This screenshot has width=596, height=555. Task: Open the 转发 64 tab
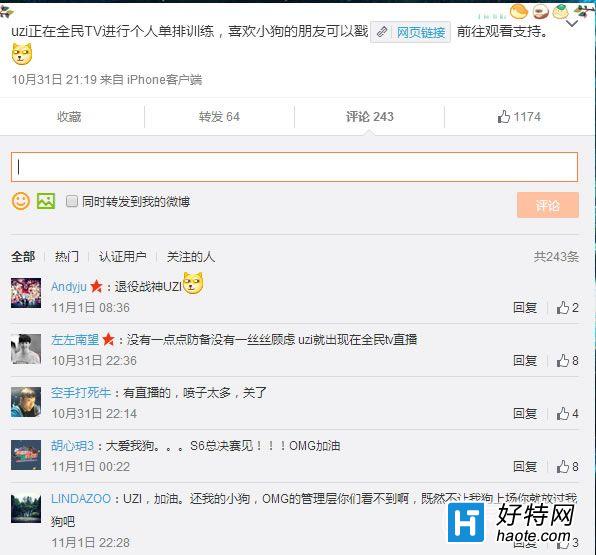[219, 117]
